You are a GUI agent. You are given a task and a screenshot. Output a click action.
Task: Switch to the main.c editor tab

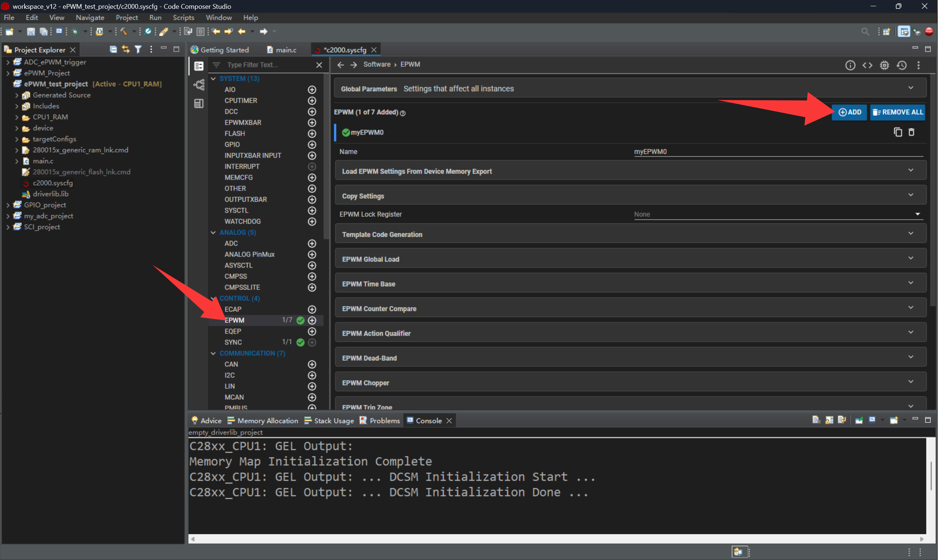pos(285,50)
